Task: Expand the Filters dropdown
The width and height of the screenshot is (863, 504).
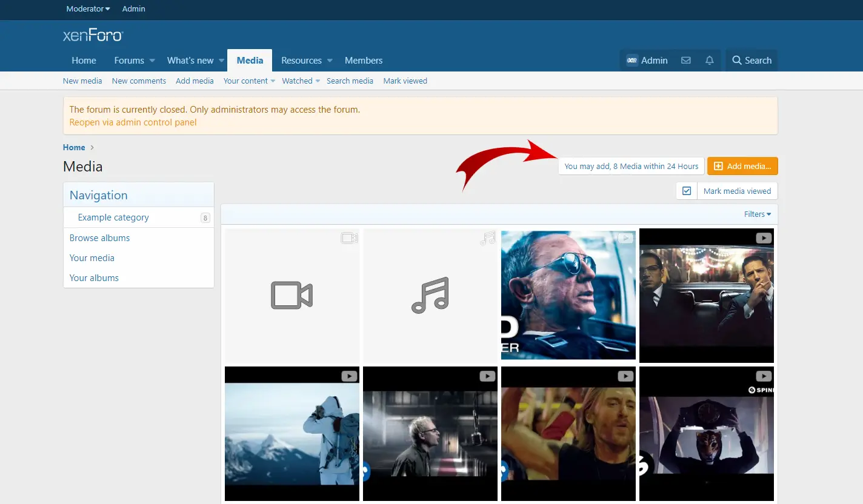Action: (758, 214)
